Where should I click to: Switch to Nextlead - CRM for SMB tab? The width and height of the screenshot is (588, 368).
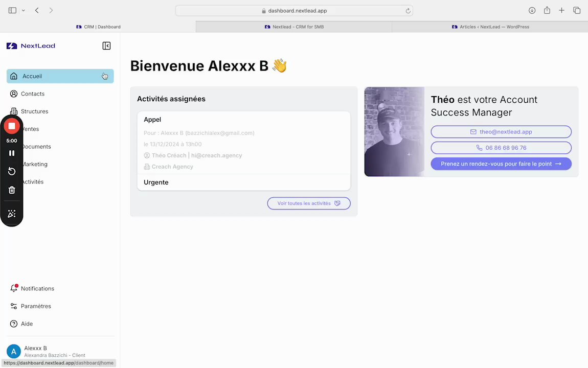(x=294, y=27)
